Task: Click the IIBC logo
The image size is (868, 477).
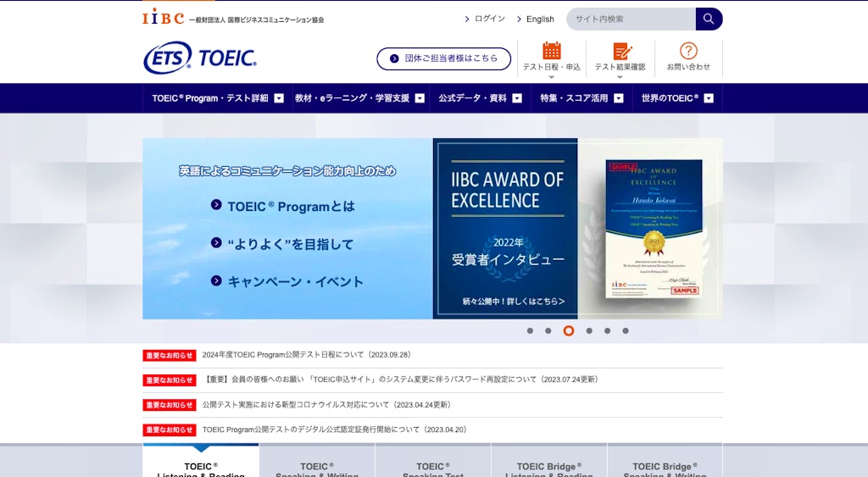Action: pos(163,18)
